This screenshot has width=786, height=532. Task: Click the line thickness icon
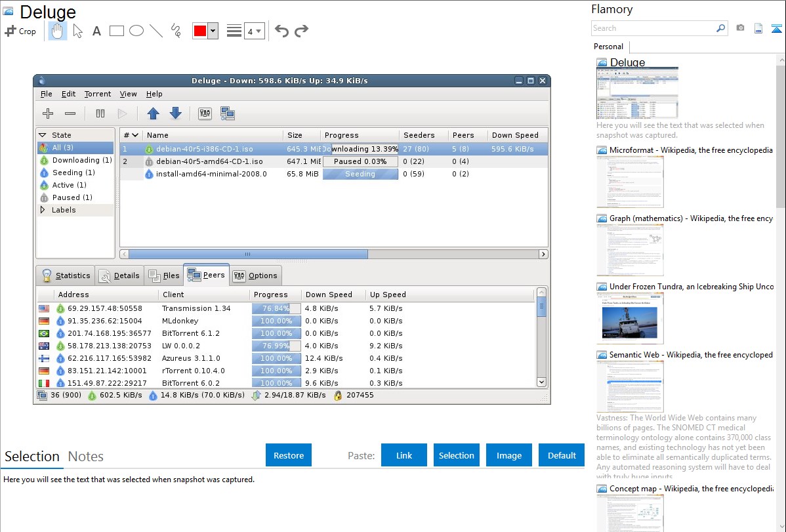(234, 31)
